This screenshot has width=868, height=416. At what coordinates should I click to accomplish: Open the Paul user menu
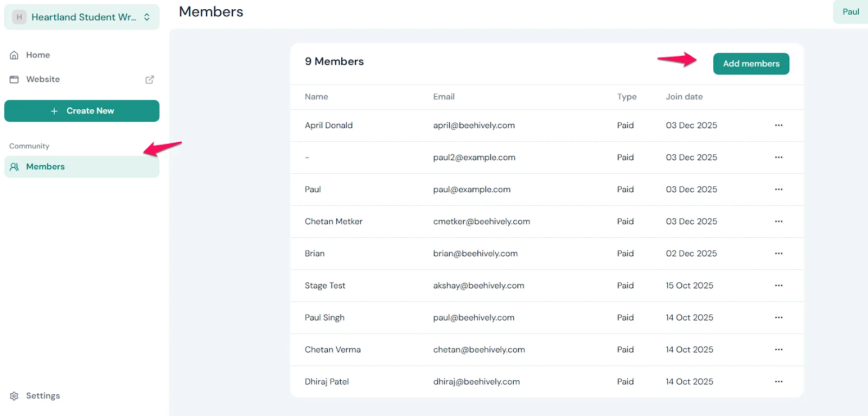pyautogui.click(x=851, y=12)
